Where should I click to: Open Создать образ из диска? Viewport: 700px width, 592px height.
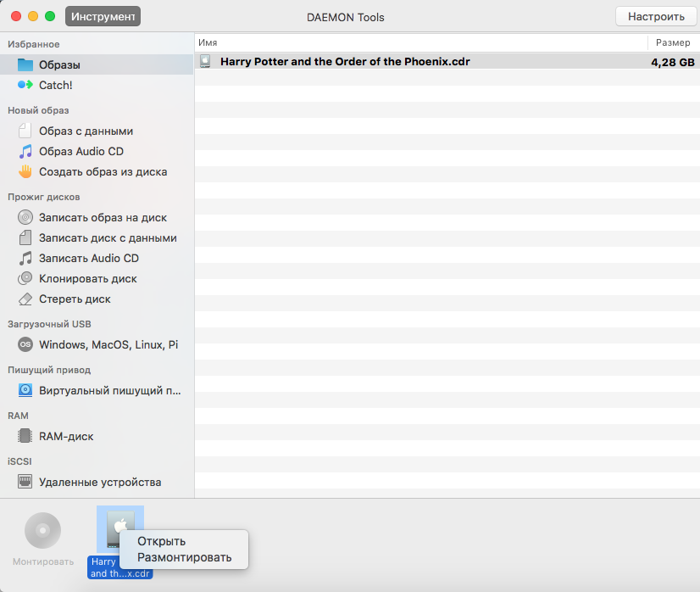tap(97, 171)
